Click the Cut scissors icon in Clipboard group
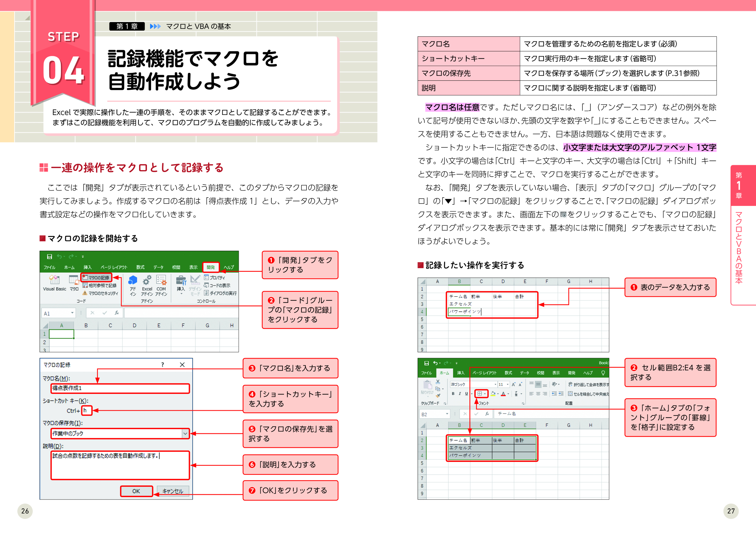The height and width of the screenshot is (536, 756). (x=438, y=382)
